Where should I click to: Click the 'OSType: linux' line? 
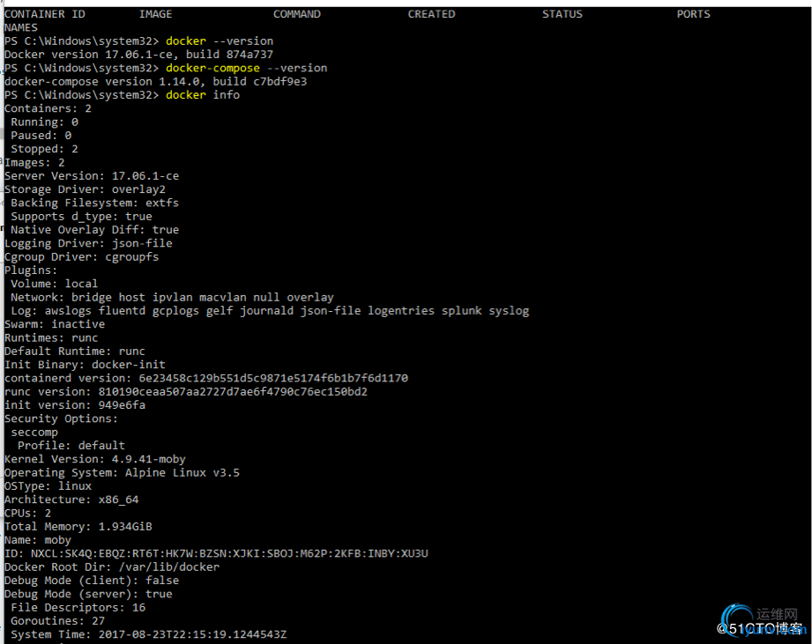[x=48, y=485]
